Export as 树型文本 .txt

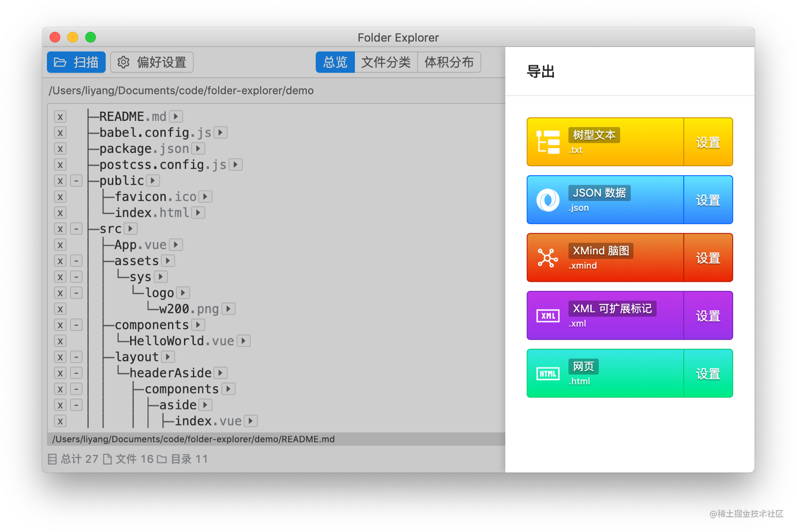(x=605, y=142)
